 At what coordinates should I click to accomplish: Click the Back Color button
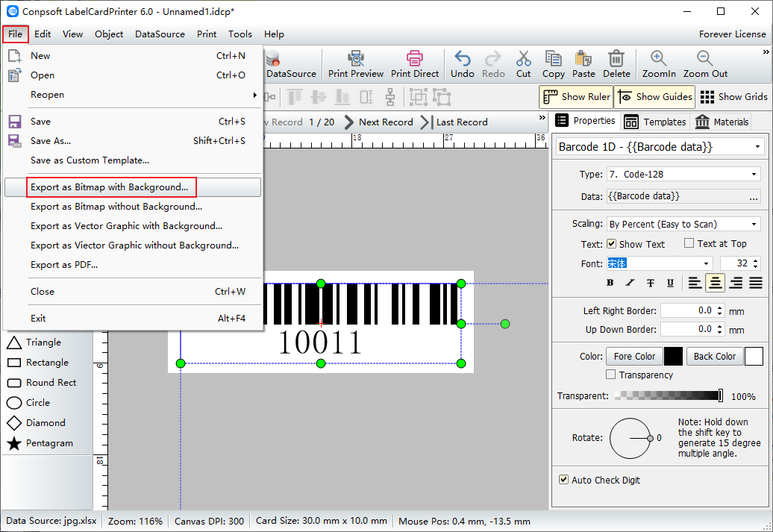(714, 356)
